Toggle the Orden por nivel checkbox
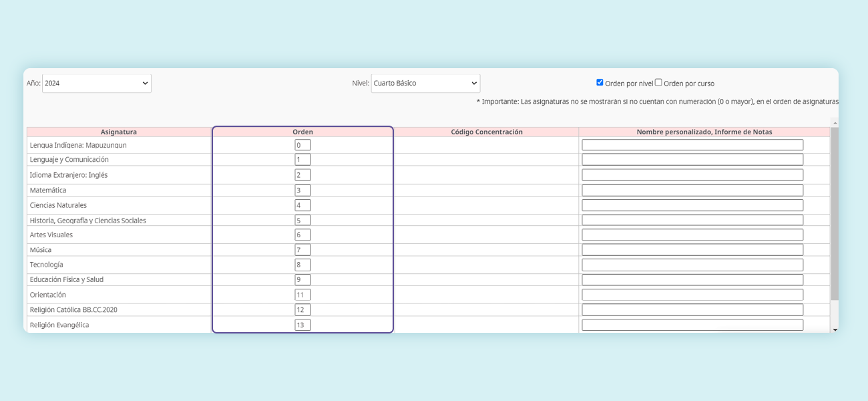 click(600, 82)
